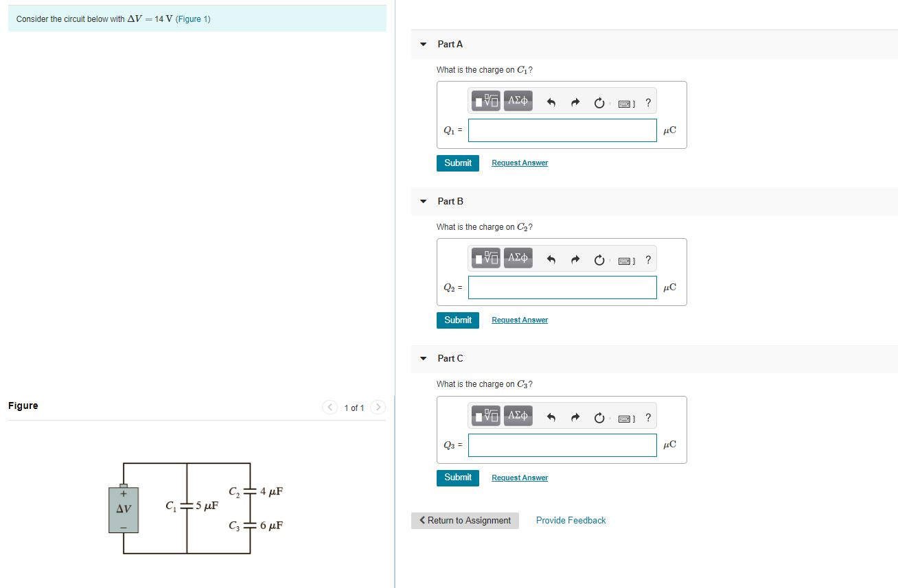Click the question text about charge on C3
Image resolution: width=898 pixels, height=588 pixels.
pos(485,384)
